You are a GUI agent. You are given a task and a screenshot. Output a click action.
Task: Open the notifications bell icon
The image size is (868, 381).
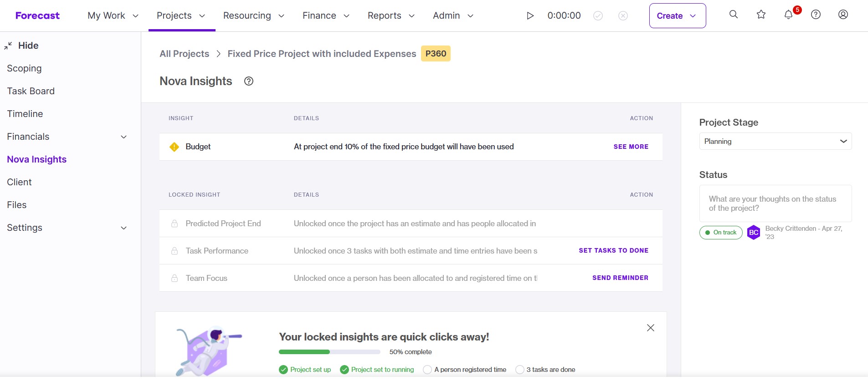(x=789, y=15)
